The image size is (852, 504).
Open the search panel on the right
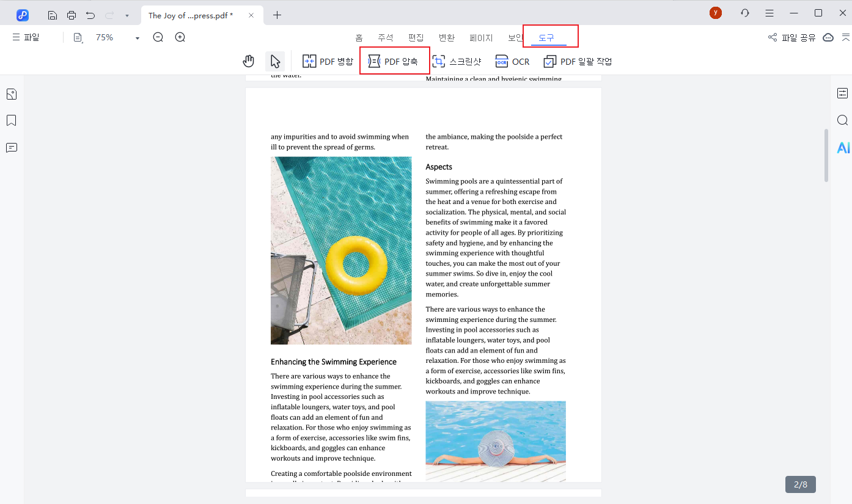843,120
